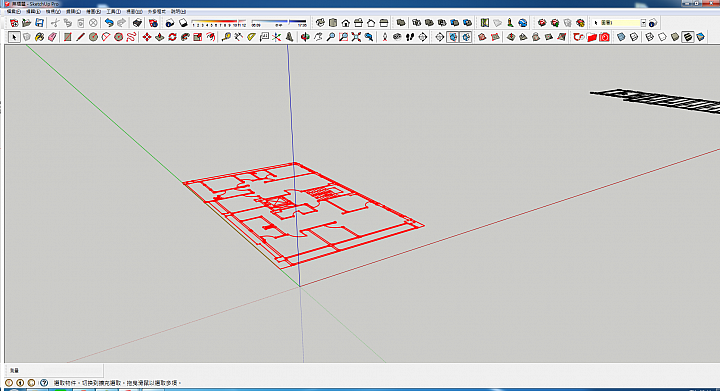Open the 說明 (Help) menu

tap(178, 11)
